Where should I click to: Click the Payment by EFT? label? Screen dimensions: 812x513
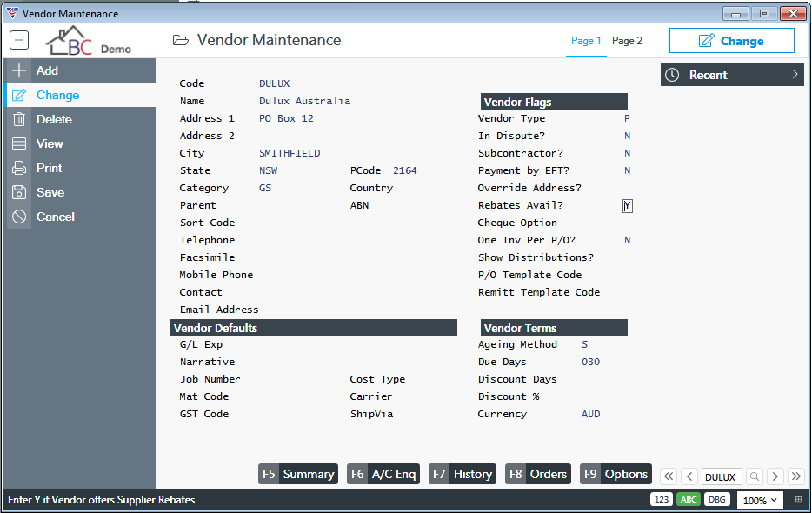523,170
